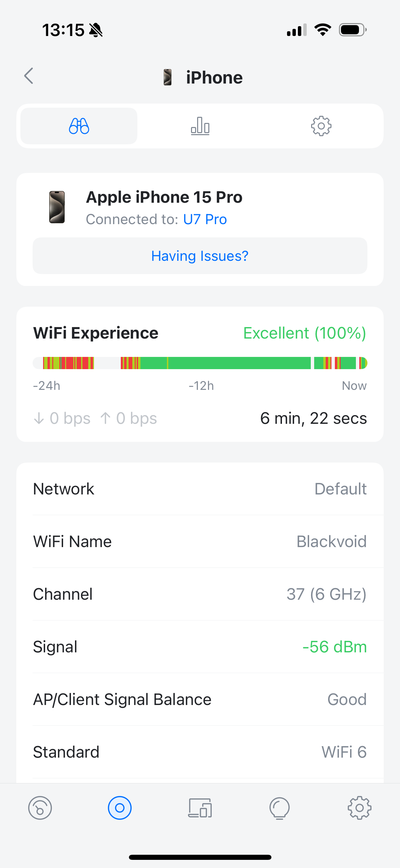Select the Network Default row
Screen dimensions: 400x868
click(200, 489)
